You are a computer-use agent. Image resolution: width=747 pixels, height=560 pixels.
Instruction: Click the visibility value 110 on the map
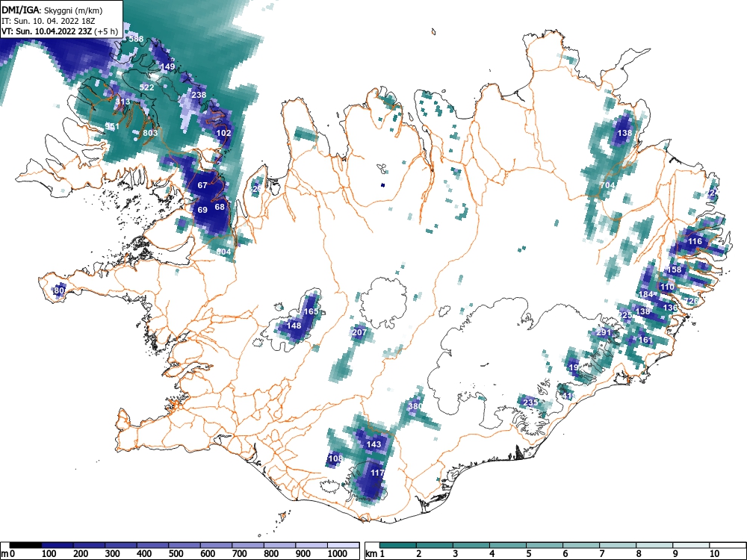point(667,287)
